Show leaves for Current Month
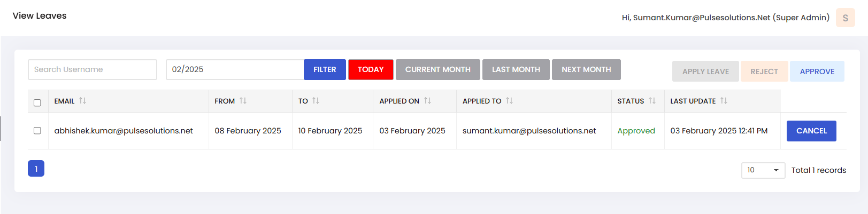Screen dimensions: 868x214 click(x=437, y=69)
